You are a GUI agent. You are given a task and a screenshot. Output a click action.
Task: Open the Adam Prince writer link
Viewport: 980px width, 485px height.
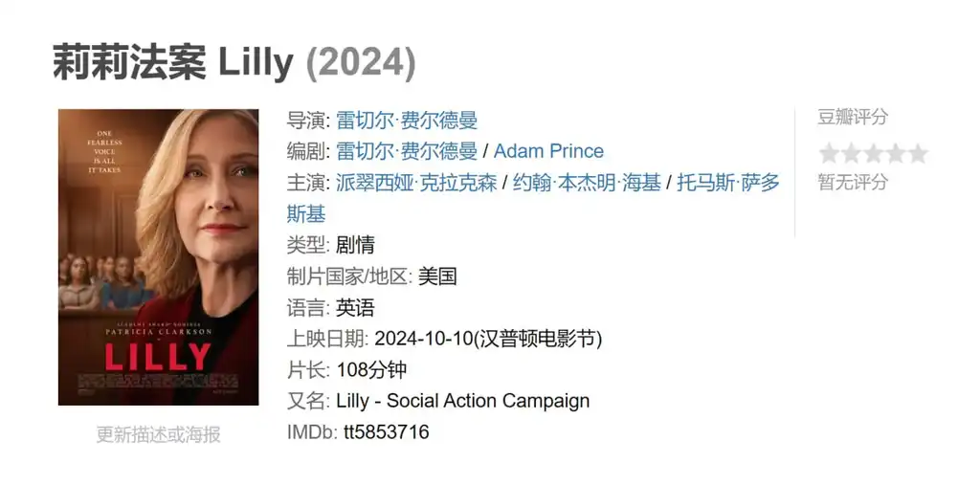point(548,151)
